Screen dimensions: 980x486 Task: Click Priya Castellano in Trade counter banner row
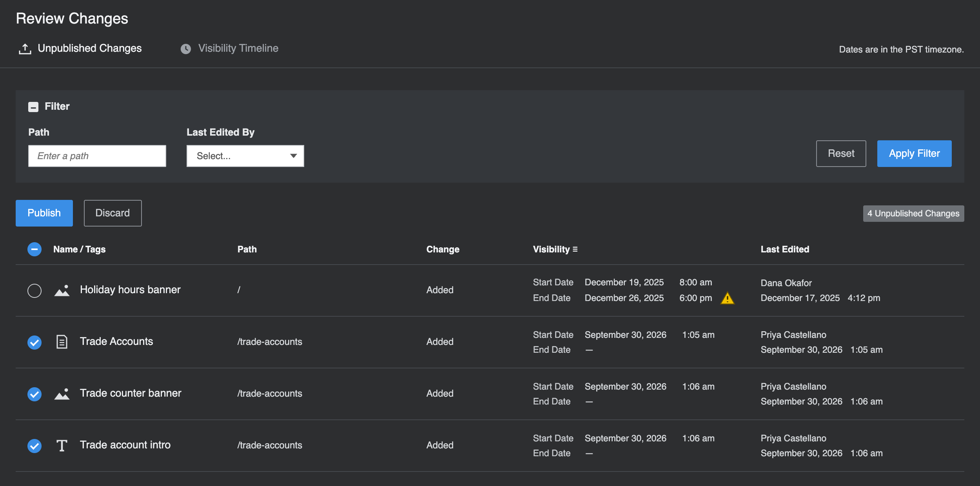[793, 386]
